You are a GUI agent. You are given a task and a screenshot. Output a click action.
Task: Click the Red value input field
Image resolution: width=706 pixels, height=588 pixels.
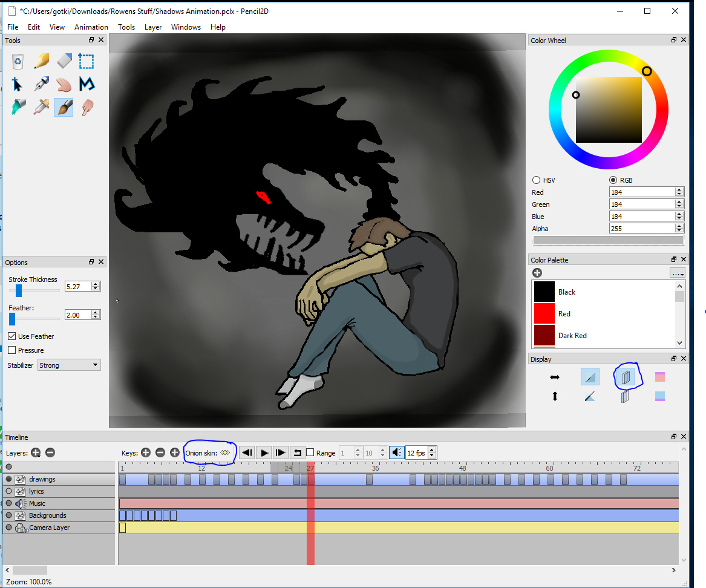point(641,192)
